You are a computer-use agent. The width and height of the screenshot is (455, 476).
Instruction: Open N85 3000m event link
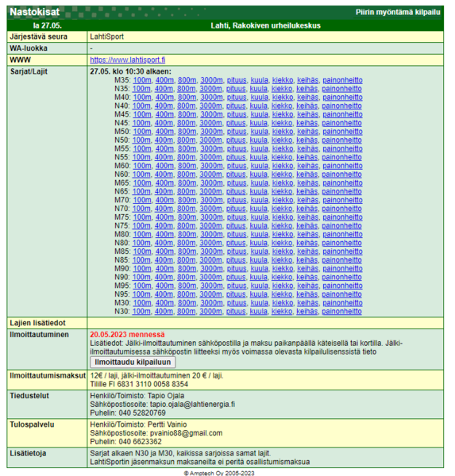[x=210, y=260]
